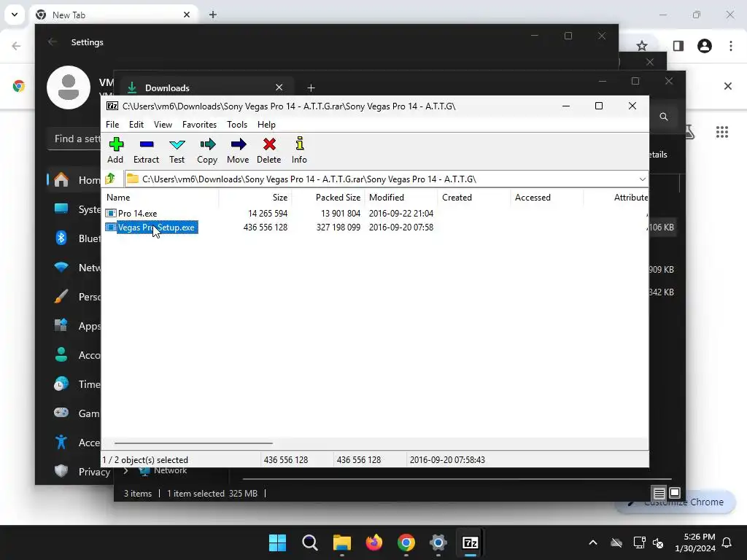Open Personalization in Settings sidebar
This screenshot has width=747, height=560.
pyautogui.click(x=76, y=297)
